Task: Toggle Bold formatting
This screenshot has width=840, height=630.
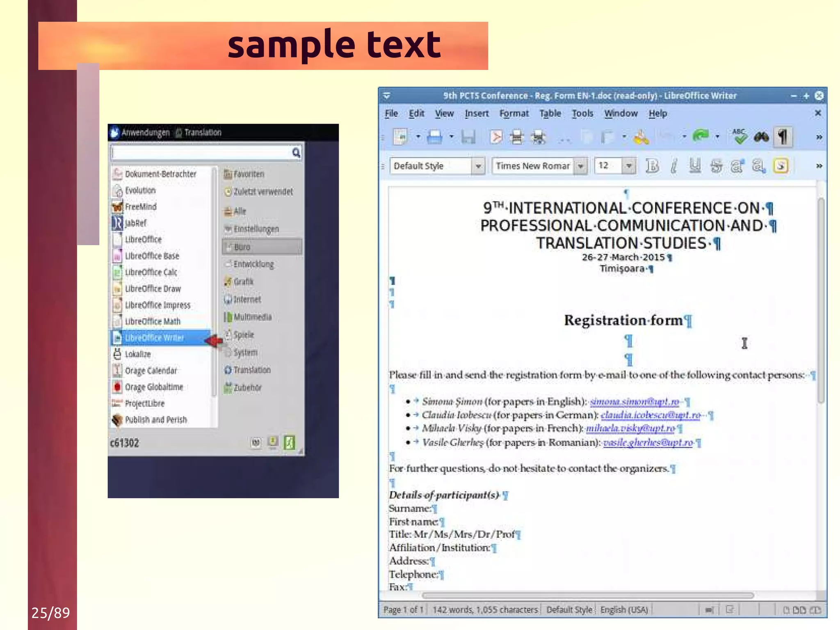Action: tap(652, 166)
